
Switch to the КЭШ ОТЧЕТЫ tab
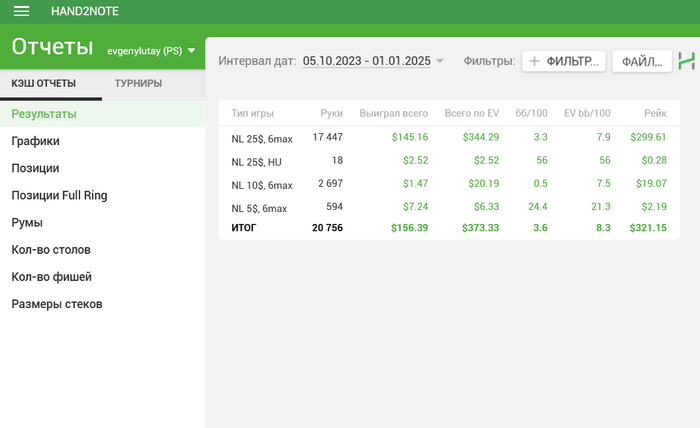[x=44, y=83]
